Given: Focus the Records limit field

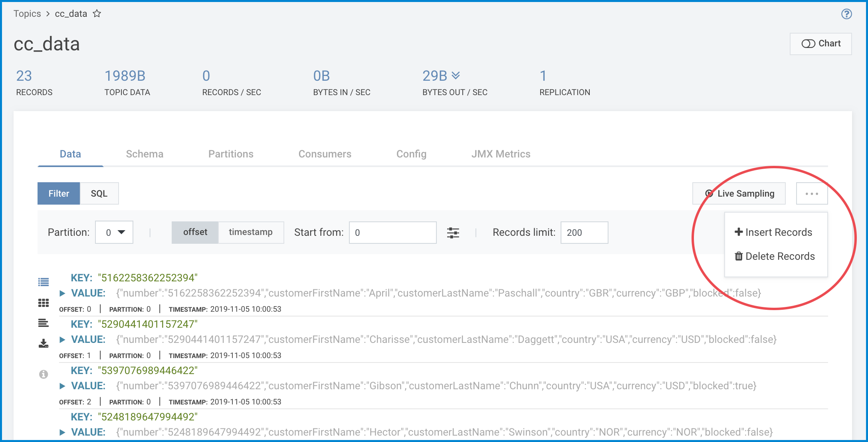Looking at the screenshot, I should point(584,233).
